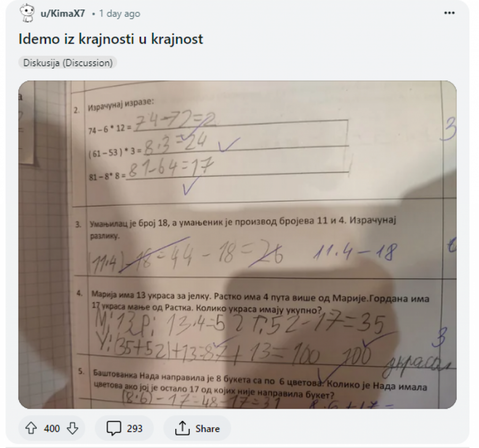Viewport: 479px width, 448px height.
Task: Upvote the post with the up arrow
Action: [31, 428]
